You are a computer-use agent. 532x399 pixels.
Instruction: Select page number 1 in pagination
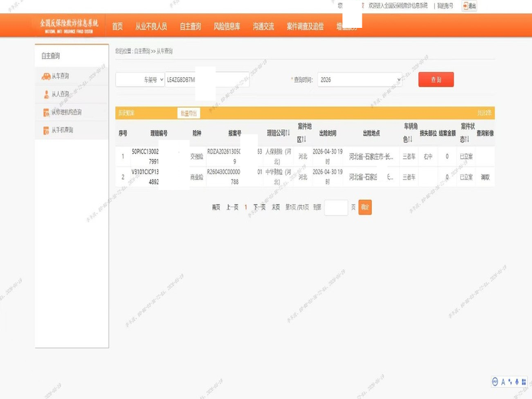coord(245,207)
